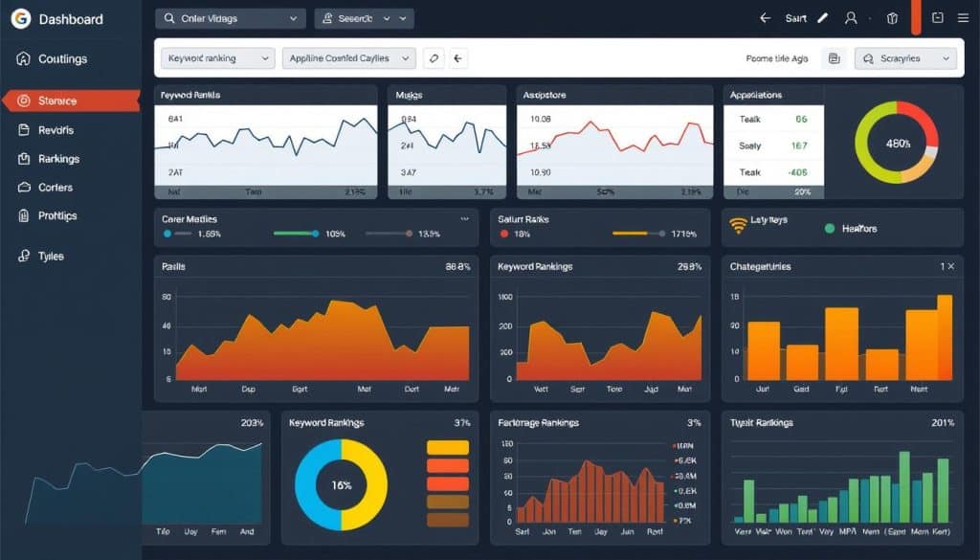Click the left arrow button in filter bar
The image size is (980, 560).
pyautogui.click(x=458, y=58)
